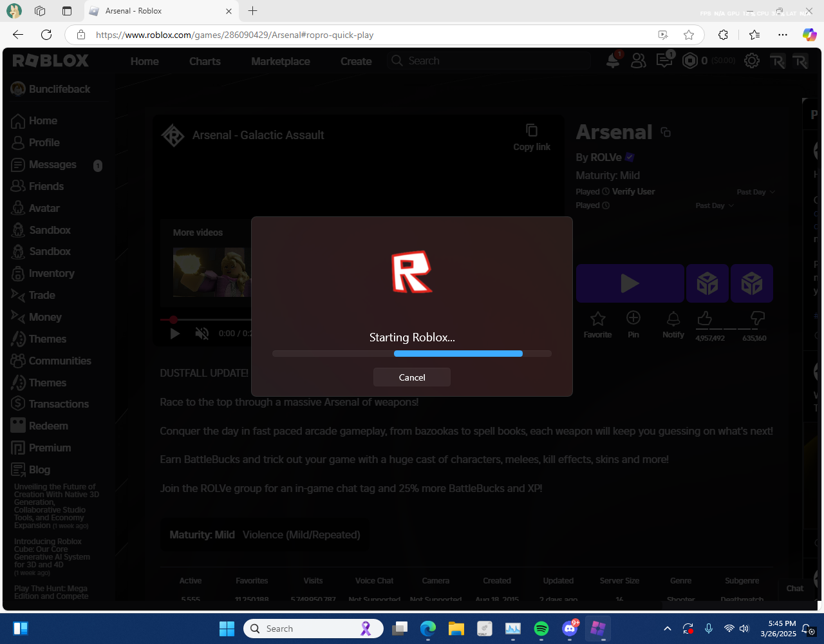824x644 pixels.
Task: Open Inventory in the left sidebar
Action: [x=43, y=273]
